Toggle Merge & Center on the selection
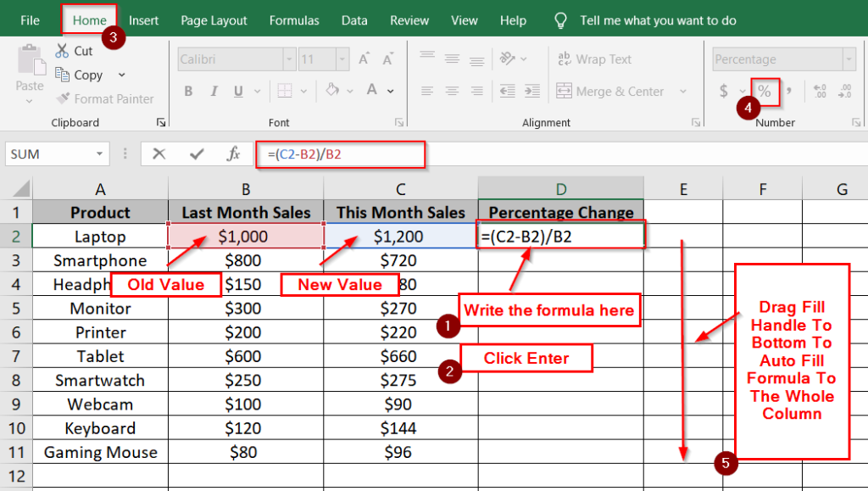 tap(608, 91)
